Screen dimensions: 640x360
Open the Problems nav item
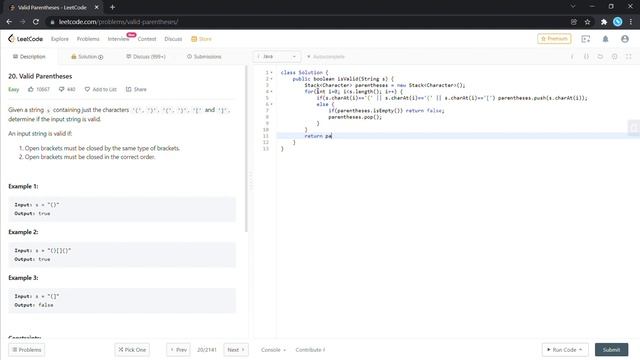pos(88,39)
